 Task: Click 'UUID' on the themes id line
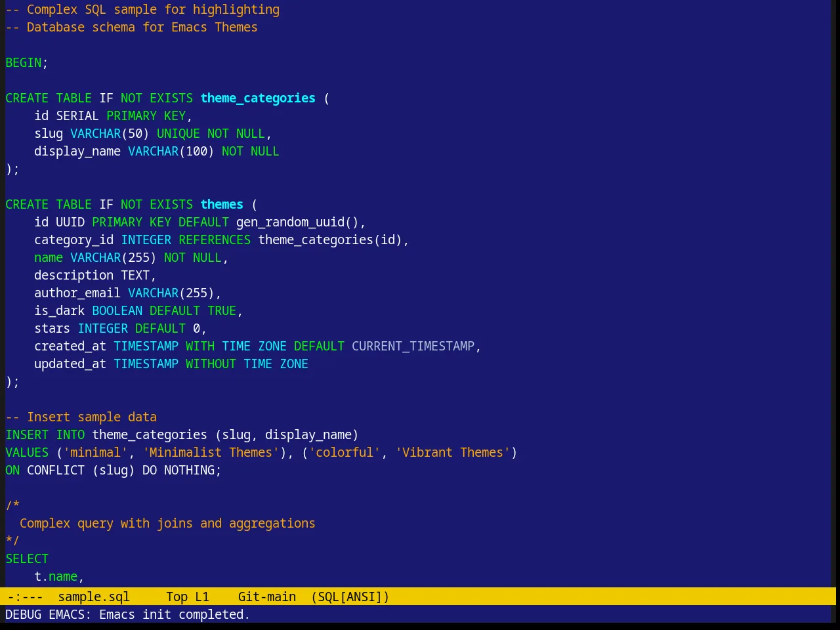pos(70,222)
